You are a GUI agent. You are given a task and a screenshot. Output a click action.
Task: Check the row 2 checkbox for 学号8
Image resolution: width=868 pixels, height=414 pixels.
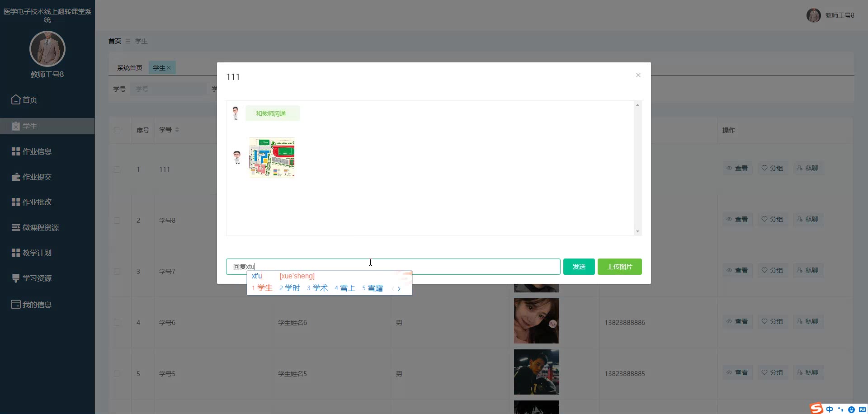click(117, 221)
